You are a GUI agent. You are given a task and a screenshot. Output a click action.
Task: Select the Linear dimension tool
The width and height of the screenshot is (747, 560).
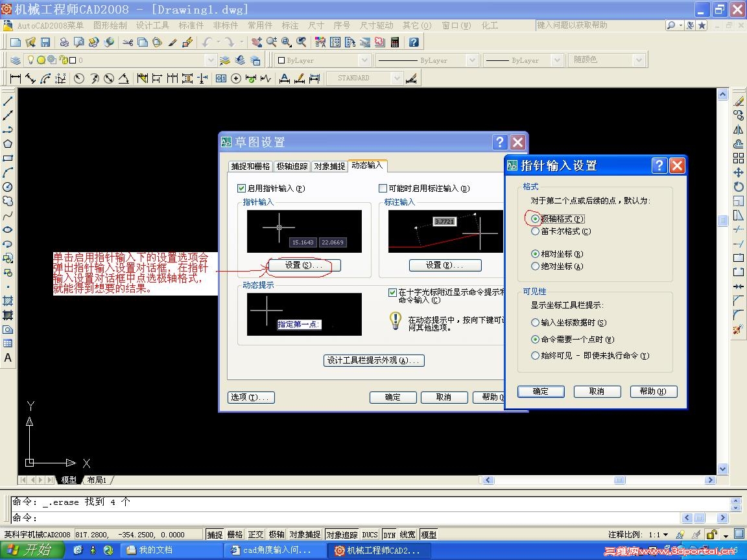click(16, 78)
